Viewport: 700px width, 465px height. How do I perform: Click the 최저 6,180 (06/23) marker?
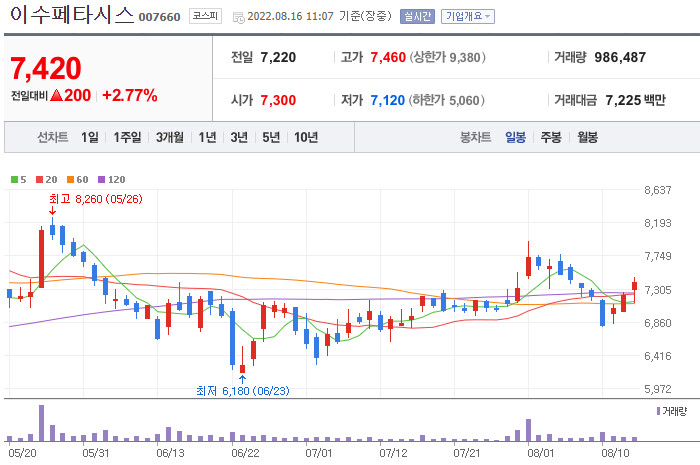coord(242,391)
